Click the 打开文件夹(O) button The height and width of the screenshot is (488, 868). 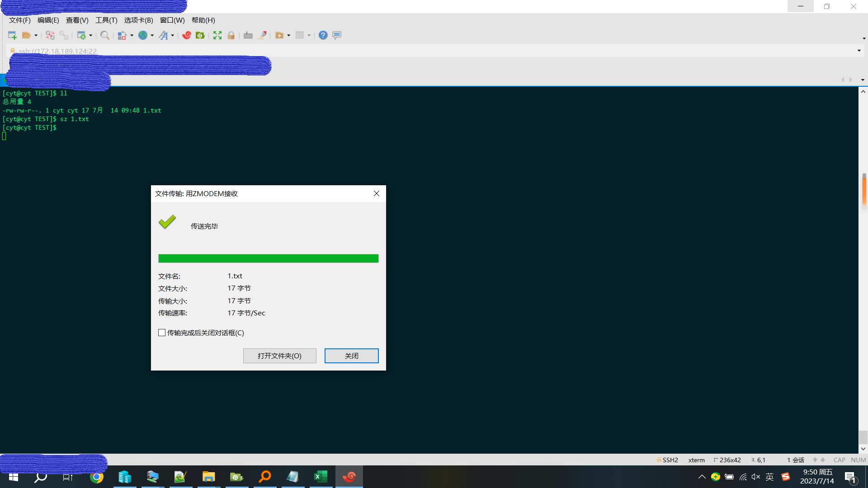[280, 356]
